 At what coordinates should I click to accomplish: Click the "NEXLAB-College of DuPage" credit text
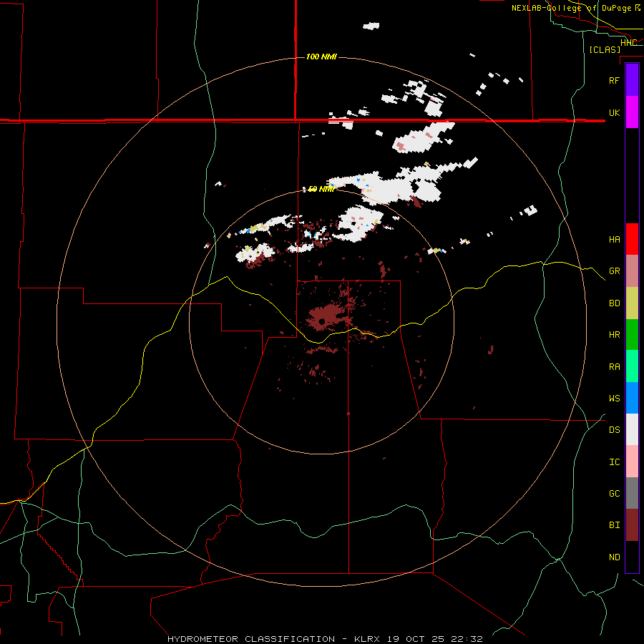click(571, 8)
